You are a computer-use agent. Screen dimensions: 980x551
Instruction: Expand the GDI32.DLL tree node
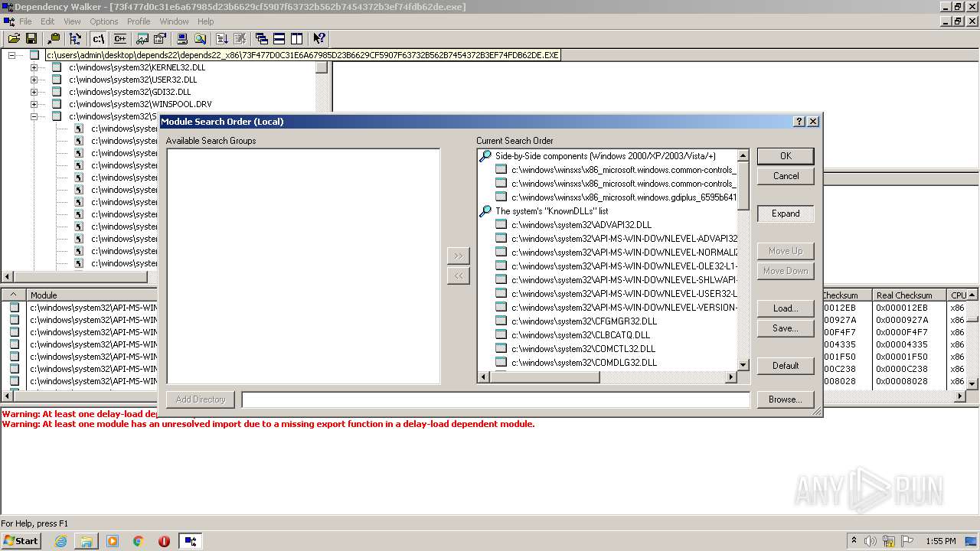pyautogui.click(x=34, y=92)
